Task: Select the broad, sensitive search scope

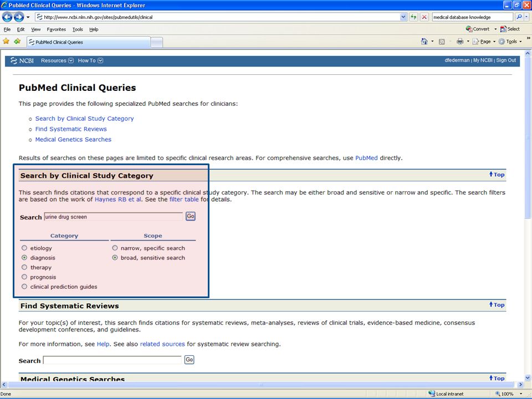Action: (115, 258)
